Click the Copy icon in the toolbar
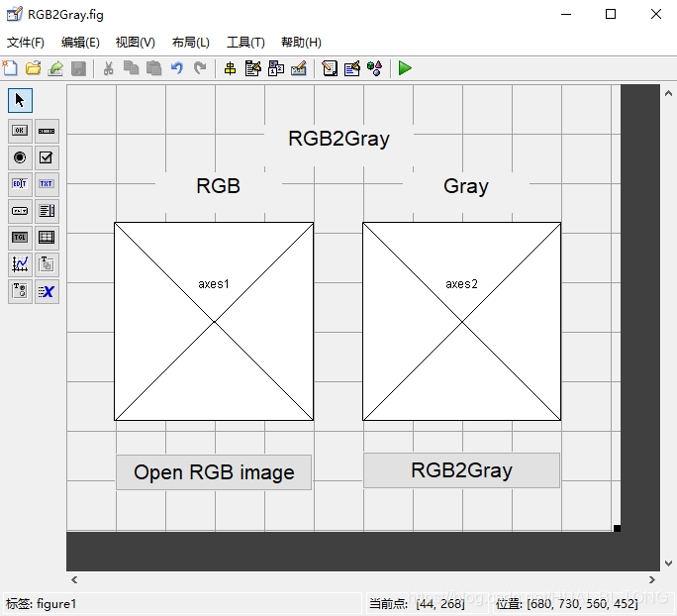Screen dimensions: 677x616 click(x=131, y=68)
